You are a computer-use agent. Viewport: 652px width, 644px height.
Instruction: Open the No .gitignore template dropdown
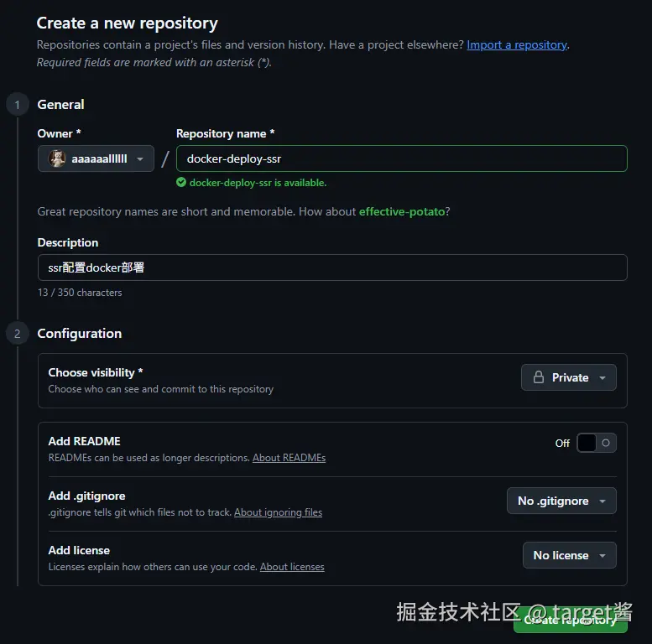coord(561,501)
